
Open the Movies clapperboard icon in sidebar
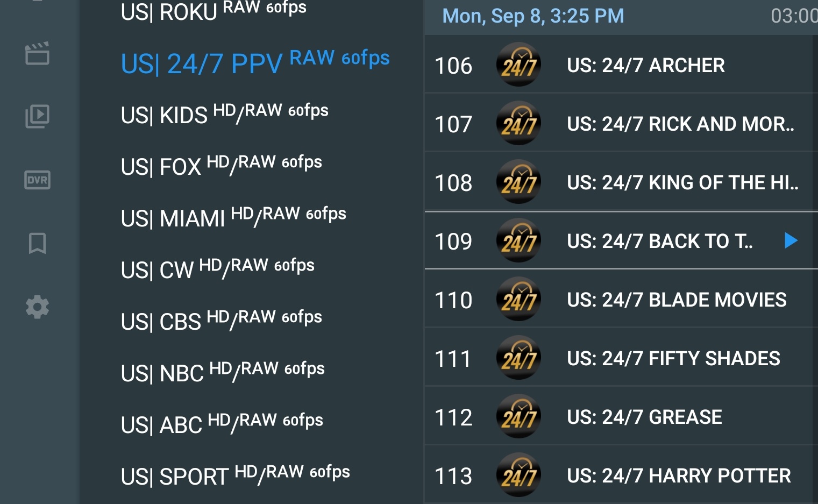[37, 54]
